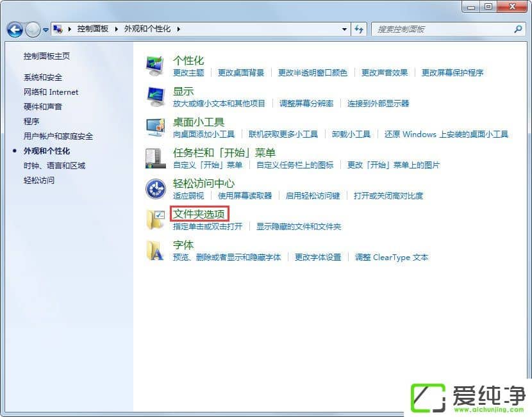Click the 个性化 personalization icon
The height and width of the screenshot is (417, 532).
click(x=155, y=65)
